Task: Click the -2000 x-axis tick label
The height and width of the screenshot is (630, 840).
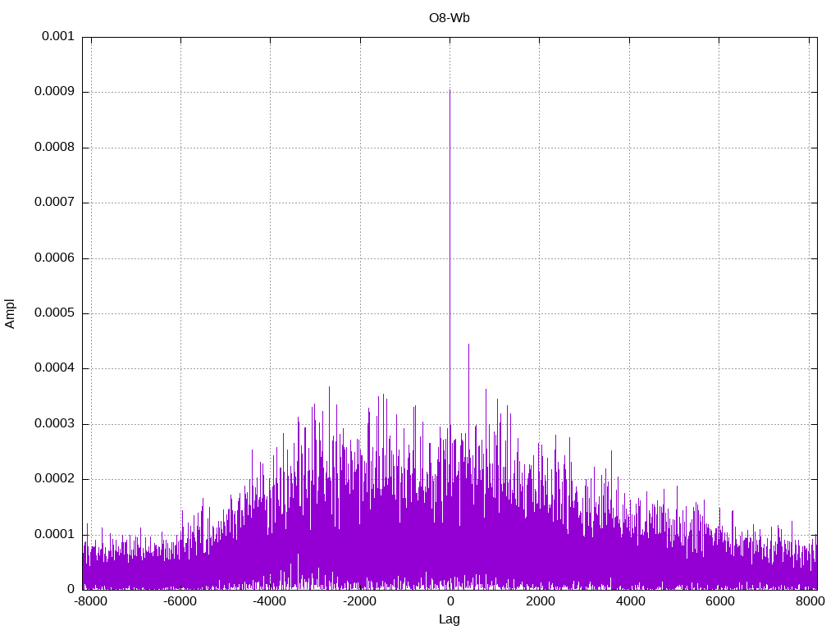Action: click(x=358, y=601)
